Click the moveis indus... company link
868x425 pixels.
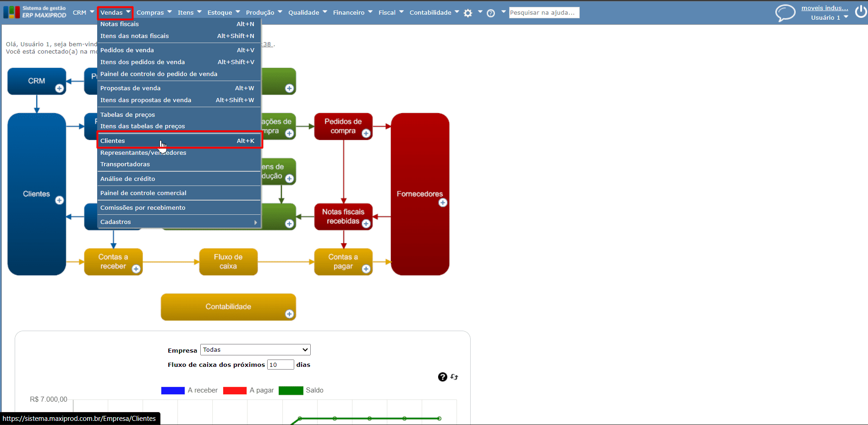tap(824, 8)
